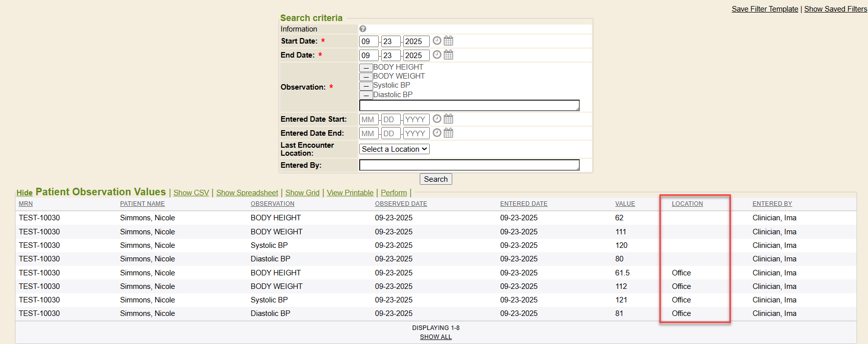Sort results by the Location column header
The height and width of the screenshot is (344, 868).
coord(687,204)
